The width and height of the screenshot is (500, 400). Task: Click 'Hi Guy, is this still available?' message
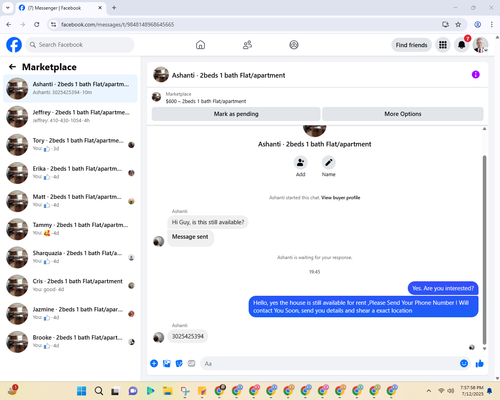click(x=208, y=222)
